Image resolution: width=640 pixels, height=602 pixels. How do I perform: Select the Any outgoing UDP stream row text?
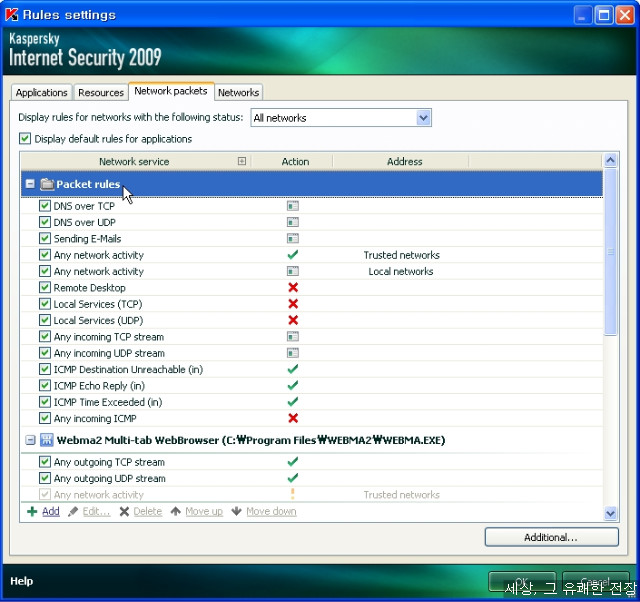(x=110, y=478)
